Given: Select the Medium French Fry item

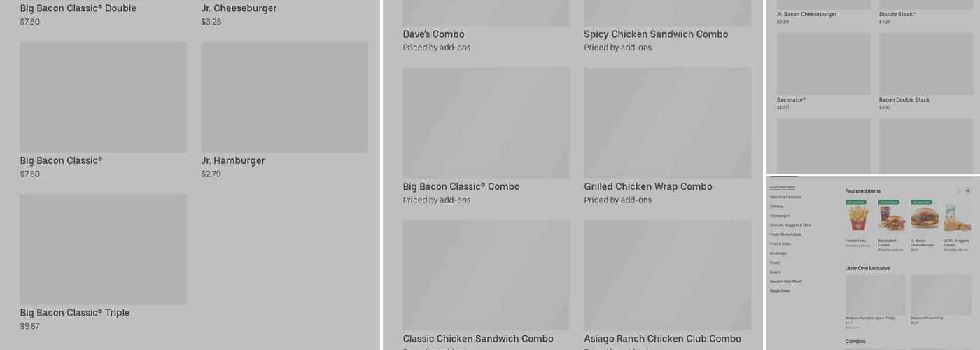Looking at the screenshot, I should (941, 295).
